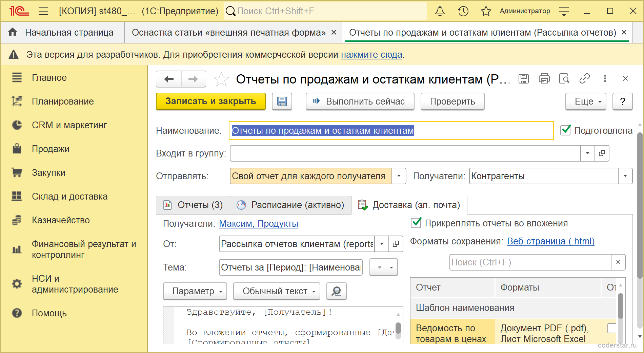Open Помощь section in sidebar
Image resolution: width=644 pixels, height=353 pixels.
coord(49,313)
